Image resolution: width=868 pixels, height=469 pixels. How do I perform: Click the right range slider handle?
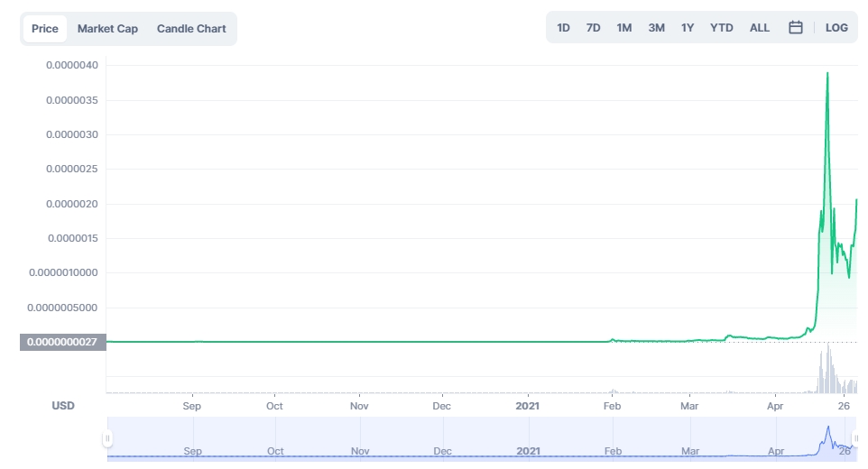click(855, 439)
